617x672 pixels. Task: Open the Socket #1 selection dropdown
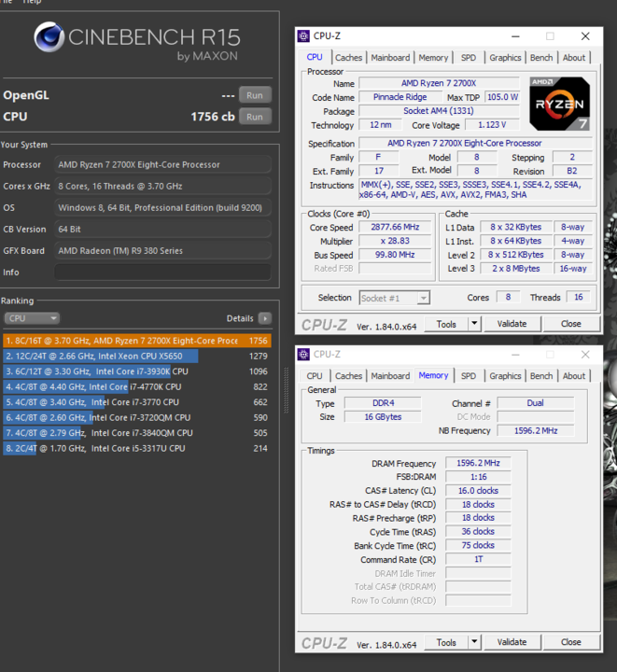coord(395,298)
